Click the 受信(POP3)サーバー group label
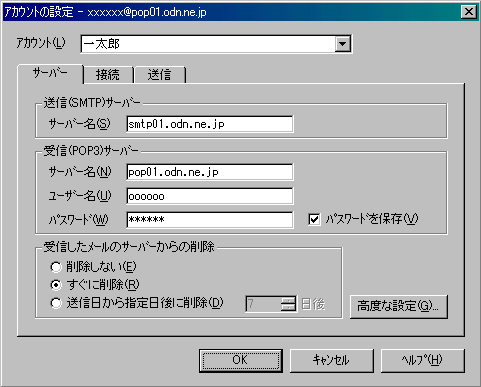Viewport: 481px width, 387px height. (x=91, y=151)
